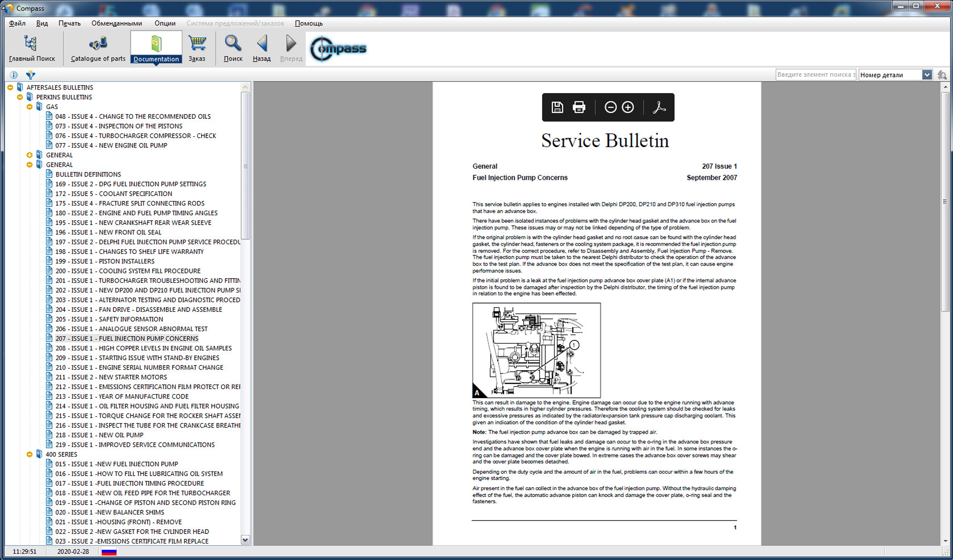
Task: Click the Adobe Acrobat icon in PDF toolbar
Action: coord(659,108)
